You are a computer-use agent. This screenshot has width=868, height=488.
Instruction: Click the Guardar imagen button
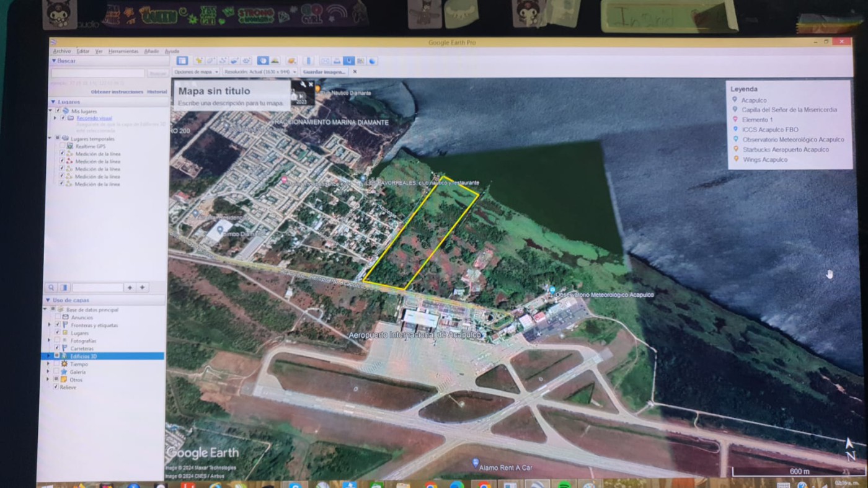pyautogui.click(x=324, y=72)
